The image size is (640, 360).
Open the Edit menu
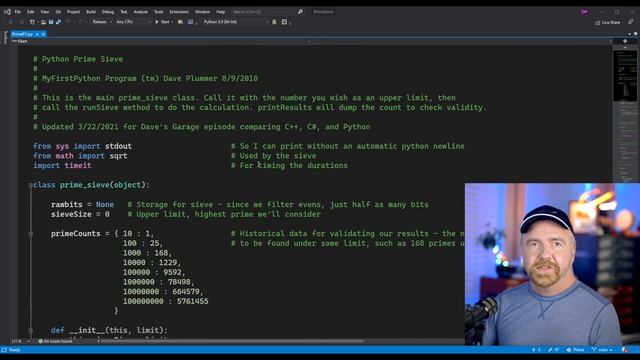point(31,12)
